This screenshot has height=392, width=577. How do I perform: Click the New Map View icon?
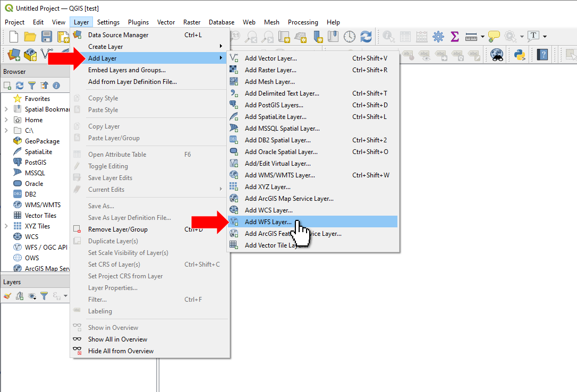click(284, 37)
